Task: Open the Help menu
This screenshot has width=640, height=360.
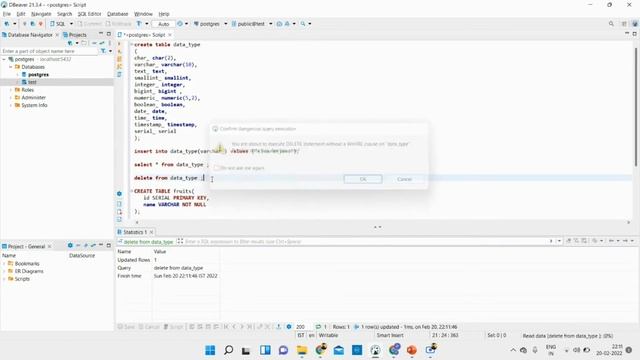Action: click(x=164, y=14)
